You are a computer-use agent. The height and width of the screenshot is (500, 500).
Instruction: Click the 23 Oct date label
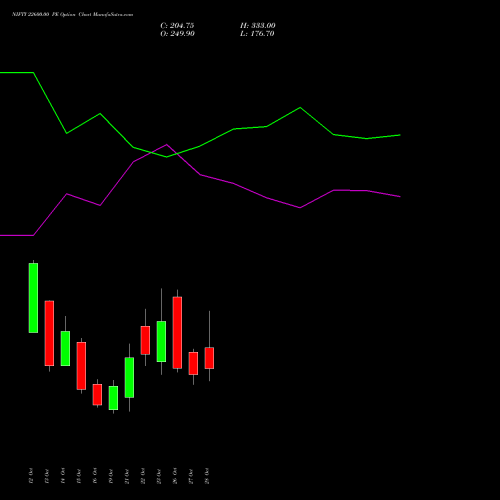(159, 476)
